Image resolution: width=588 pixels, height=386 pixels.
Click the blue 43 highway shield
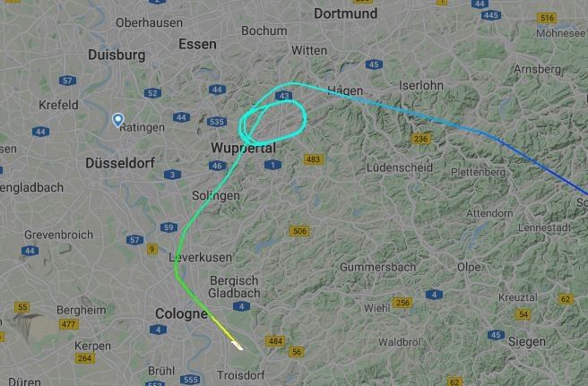[283, 96]
